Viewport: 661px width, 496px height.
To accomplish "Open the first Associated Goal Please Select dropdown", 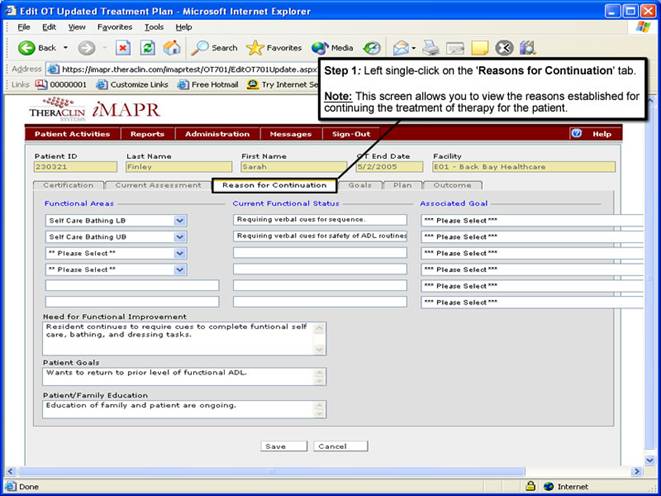I will (530, 220).
